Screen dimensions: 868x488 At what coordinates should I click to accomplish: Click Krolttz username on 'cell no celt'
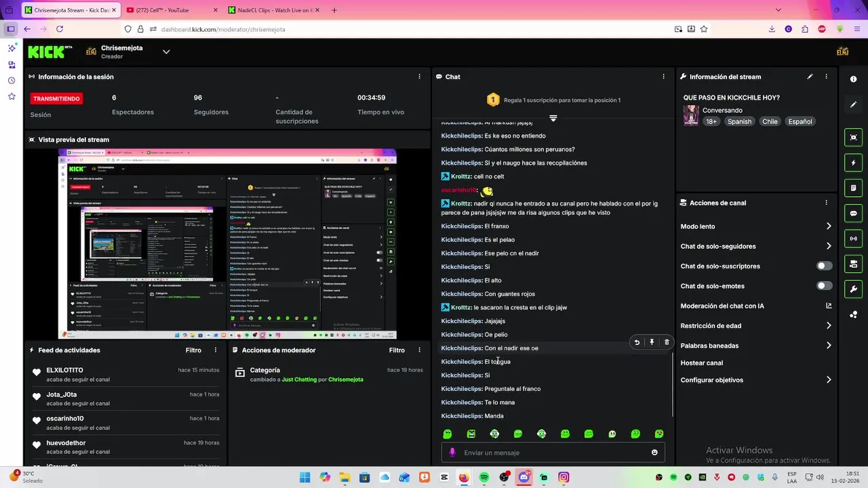460,176
